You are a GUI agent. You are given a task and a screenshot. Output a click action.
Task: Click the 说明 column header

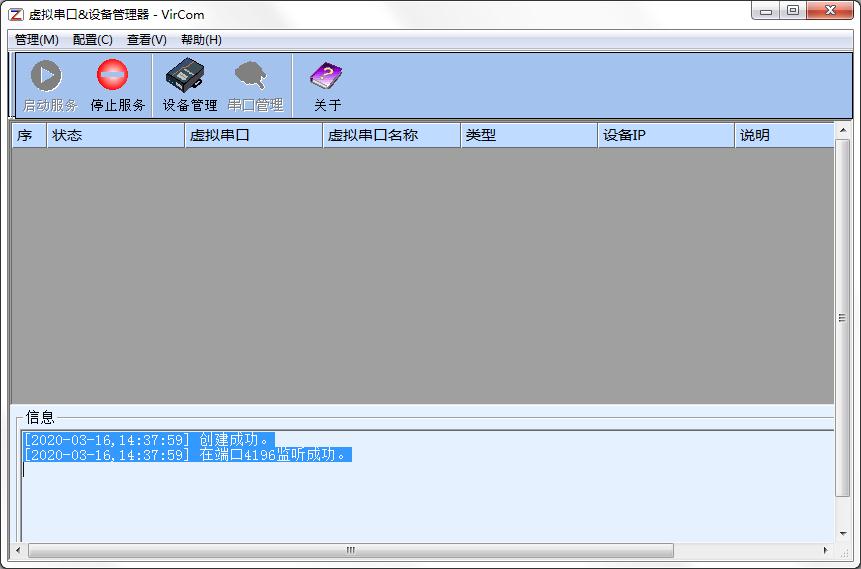pyautogui.click(x=785, y=135)
